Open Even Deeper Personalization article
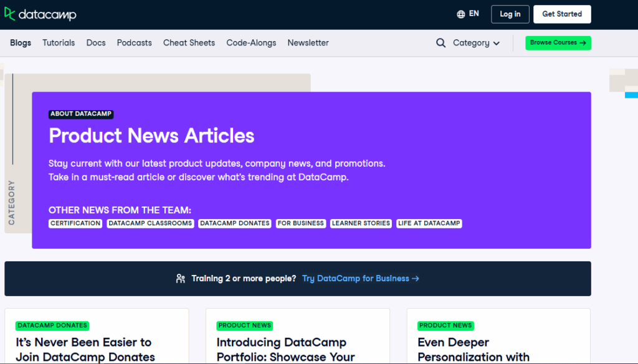This screenshot has width=638, height=364. 474,349
